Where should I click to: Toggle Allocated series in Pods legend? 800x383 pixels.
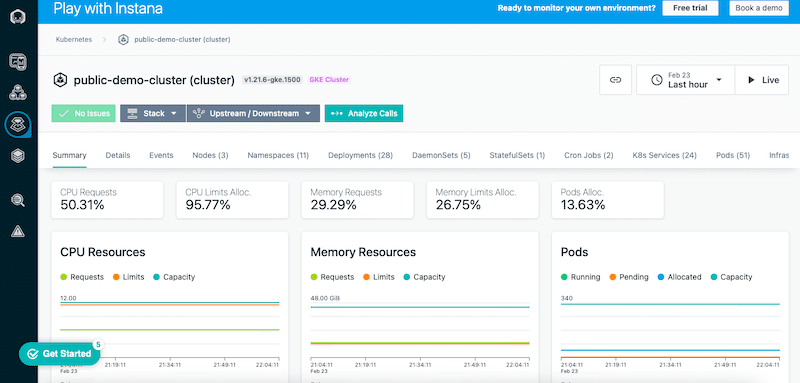[x=680, y=277]
